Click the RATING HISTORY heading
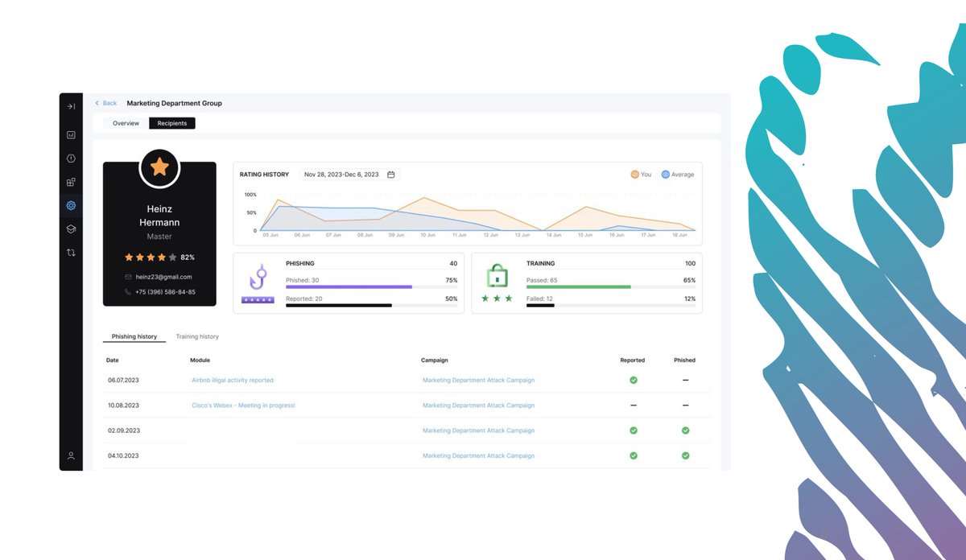 264,175
